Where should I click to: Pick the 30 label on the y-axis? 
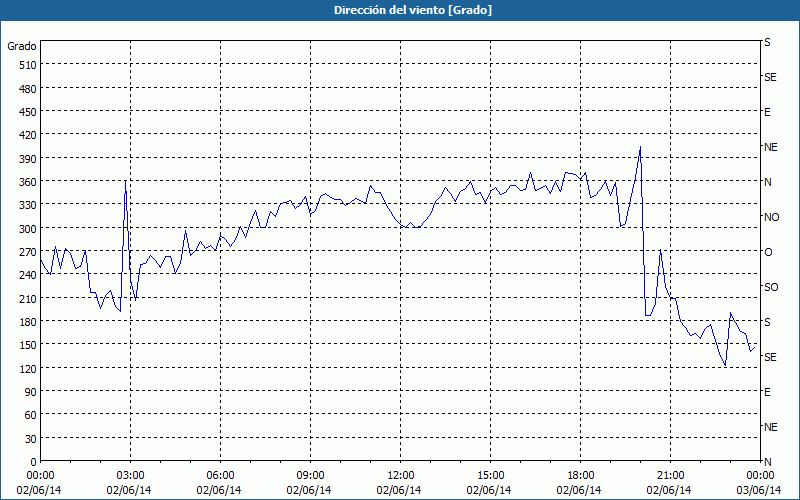31,439
